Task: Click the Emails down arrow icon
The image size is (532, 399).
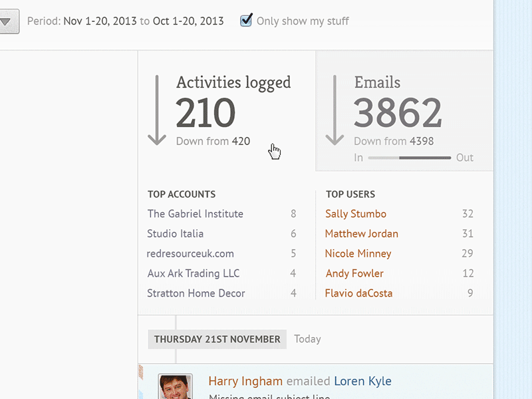Action: coord(334,110)
